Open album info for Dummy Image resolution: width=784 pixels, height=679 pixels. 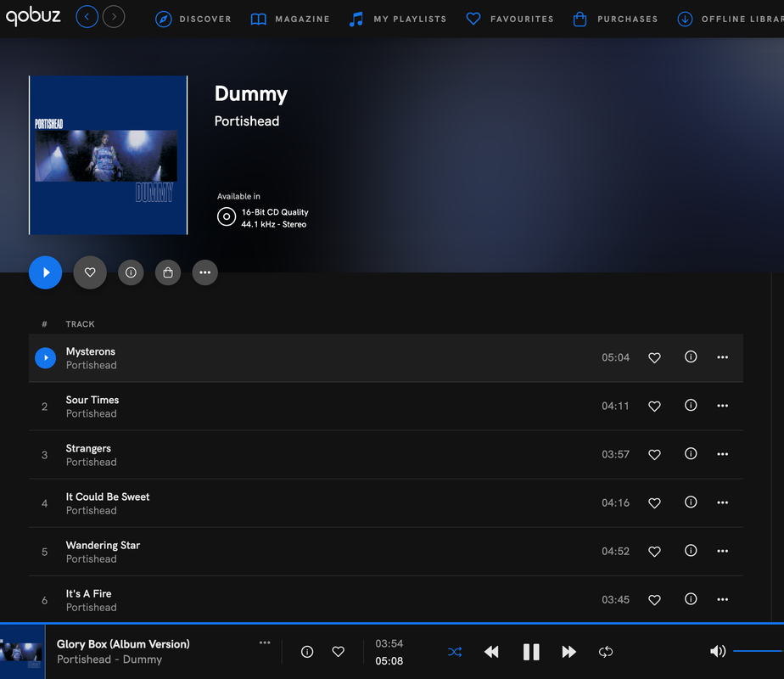[131, 272]
